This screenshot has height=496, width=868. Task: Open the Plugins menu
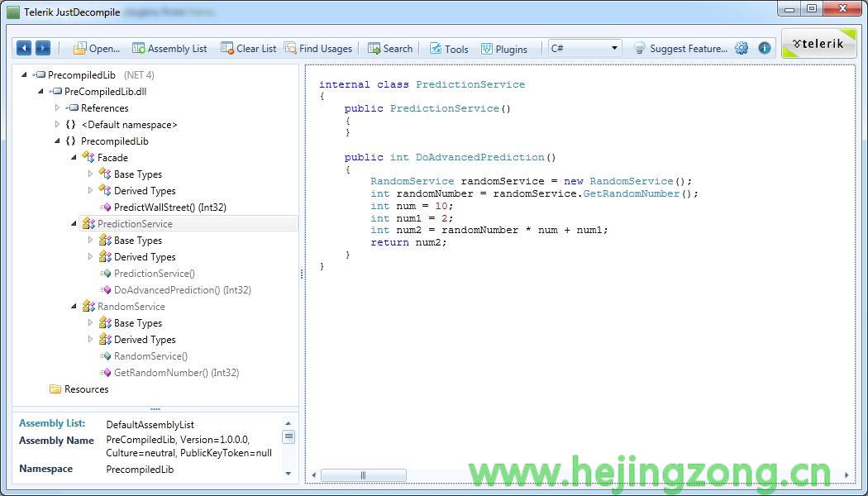[x=503, y=49]
